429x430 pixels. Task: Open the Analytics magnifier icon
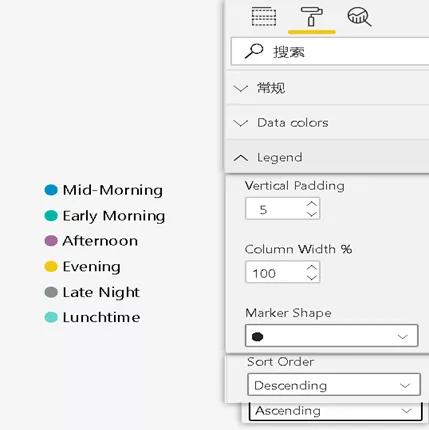(x=359, y=17)
